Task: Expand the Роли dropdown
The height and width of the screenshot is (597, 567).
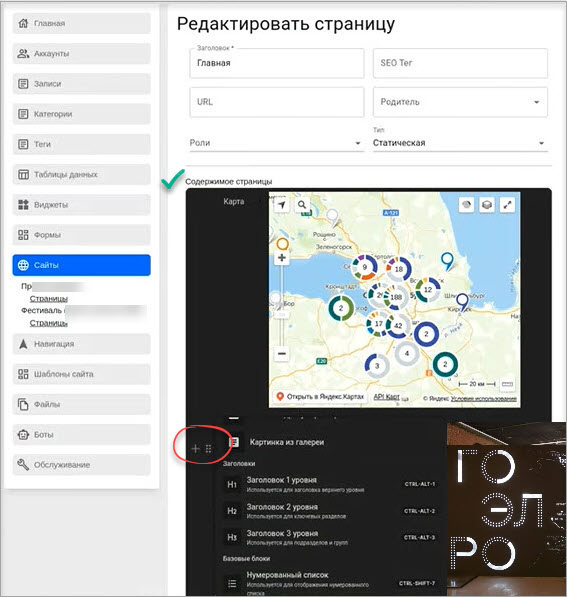Action: click(276, 143)
